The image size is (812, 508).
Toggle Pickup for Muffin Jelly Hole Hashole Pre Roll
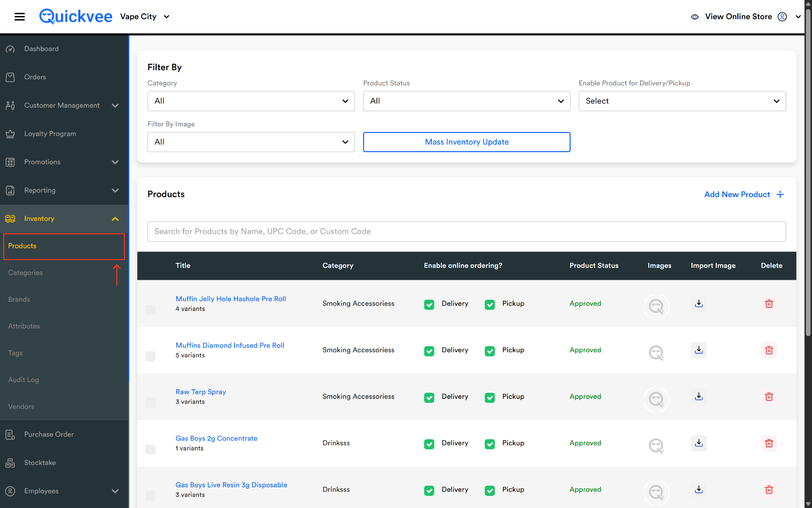click(489, 304)
